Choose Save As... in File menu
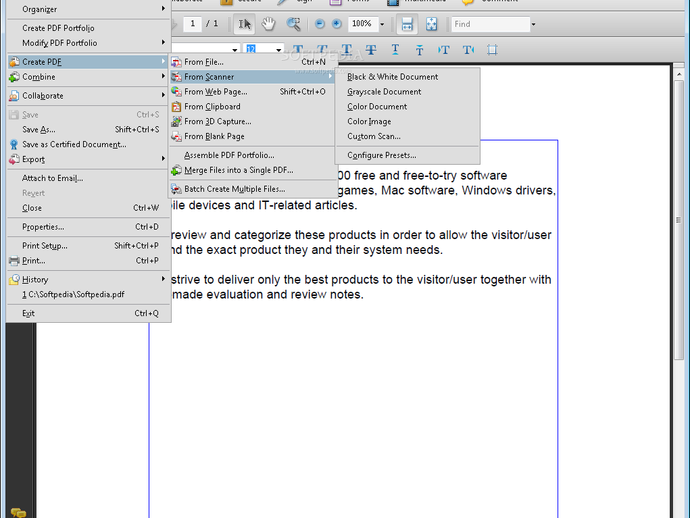Image resolution: width=690 pixels, height=518 pixels. pos(88,129)
